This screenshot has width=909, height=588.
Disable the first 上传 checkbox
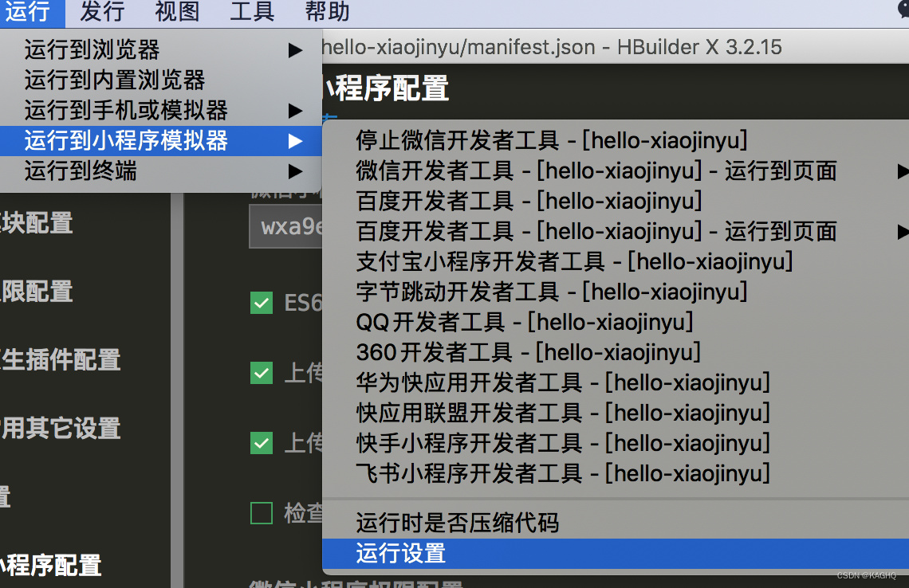(261, 373)
